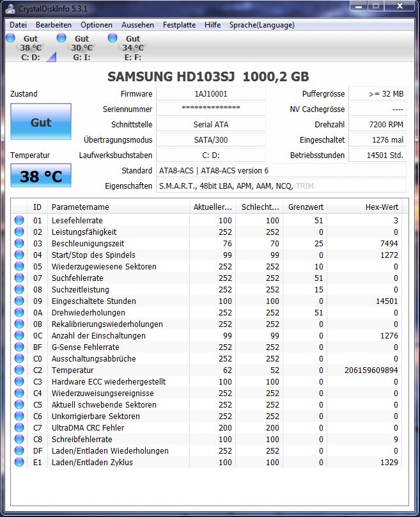
Task: Click the 38 °C temperature button
Action: point(41,176)
